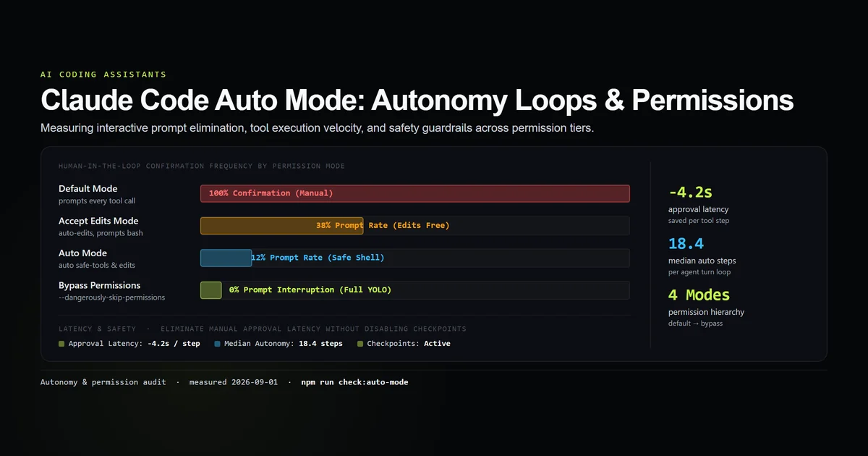The width and height of the screenshot is (868, 456).
Task: Click 'Median Autonomy: 18.4 steps' legend text
Action: [x=284, y=344]
